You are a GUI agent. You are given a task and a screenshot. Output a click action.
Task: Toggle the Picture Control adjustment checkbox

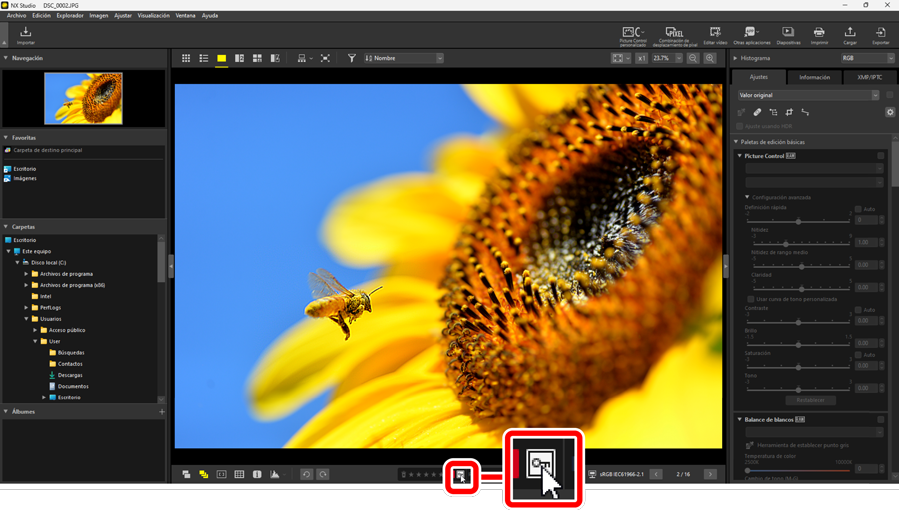click(881, 156)
